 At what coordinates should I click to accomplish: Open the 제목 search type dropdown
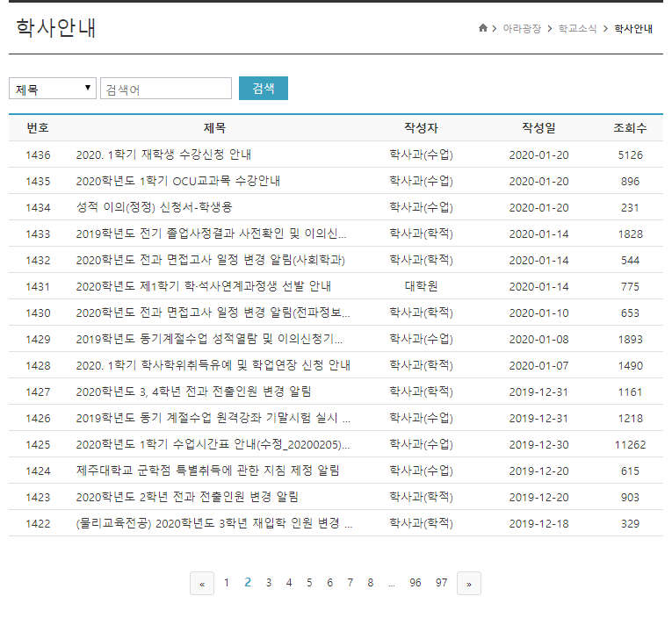[53, 89]
